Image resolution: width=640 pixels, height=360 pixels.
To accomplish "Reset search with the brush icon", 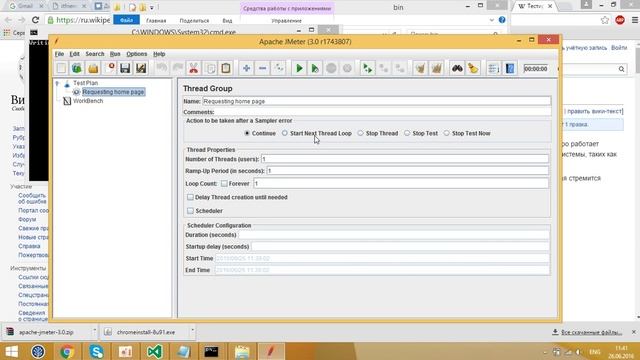I will 473,68.
